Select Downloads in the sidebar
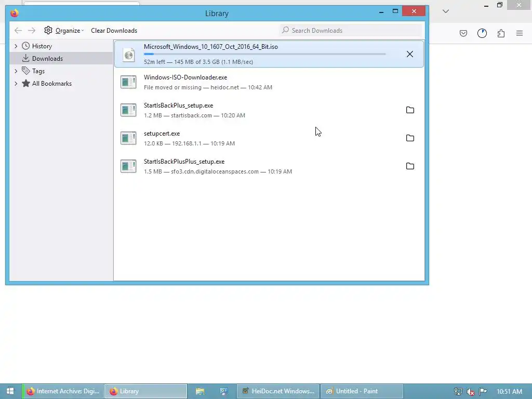 click(x=47, y=58)
